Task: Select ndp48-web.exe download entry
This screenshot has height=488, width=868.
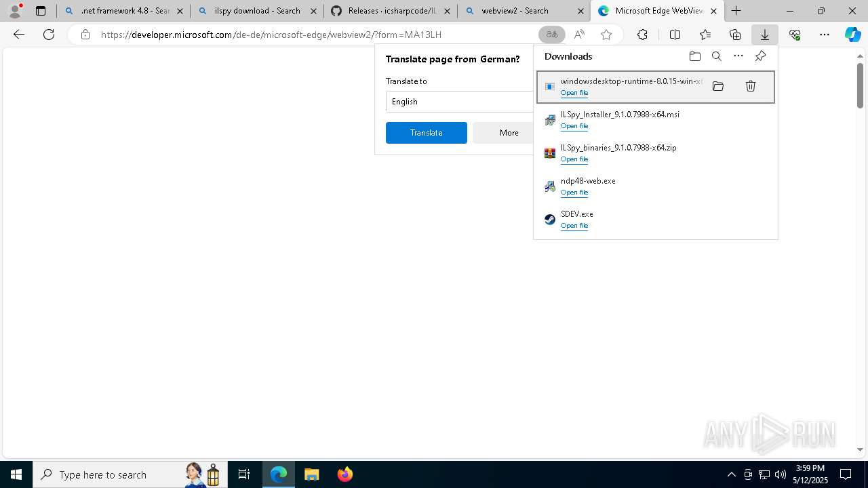Action: [x=656, y=186]
